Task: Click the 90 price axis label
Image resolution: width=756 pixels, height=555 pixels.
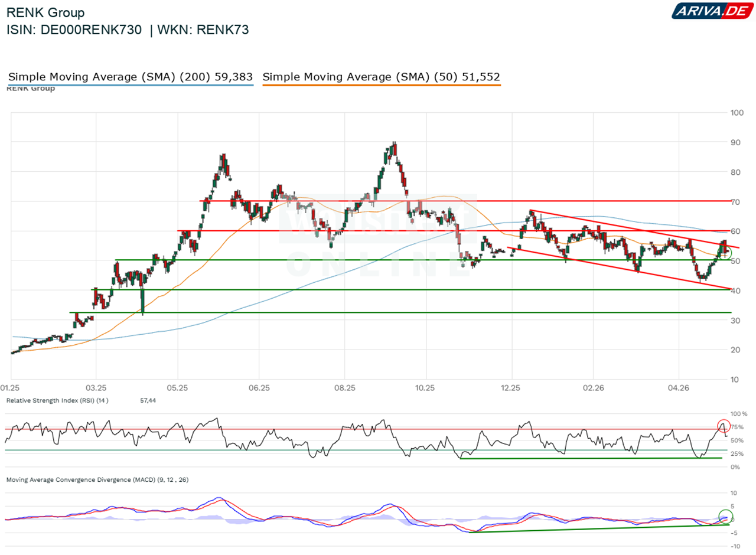Action: [735, 142]
